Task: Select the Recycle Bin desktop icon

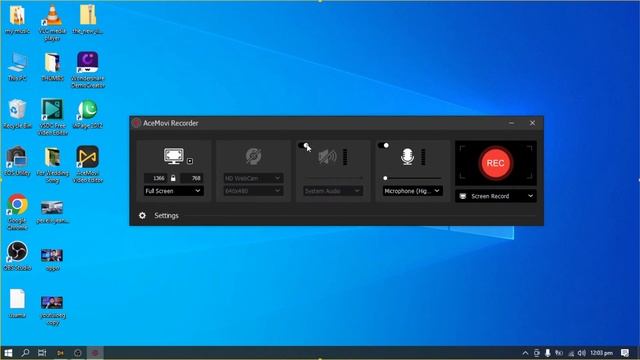Action: tap(17, 113)
